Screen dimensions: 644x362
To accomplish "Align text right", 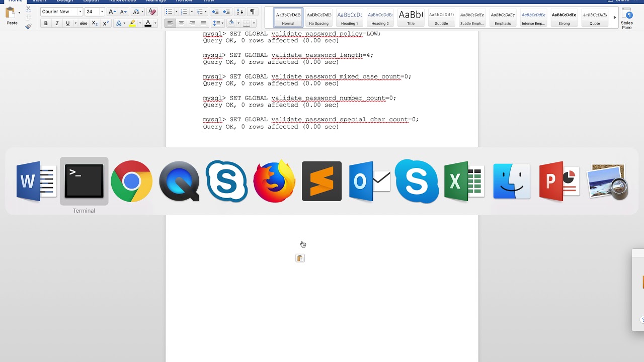I will pyautogui.click(x=192, y=23).
